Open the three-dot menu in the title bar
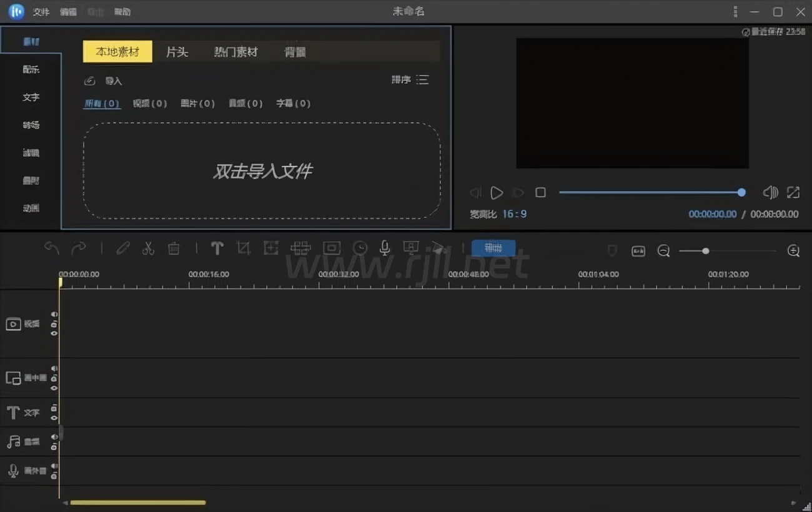812x512 pixels. (735, 12)
